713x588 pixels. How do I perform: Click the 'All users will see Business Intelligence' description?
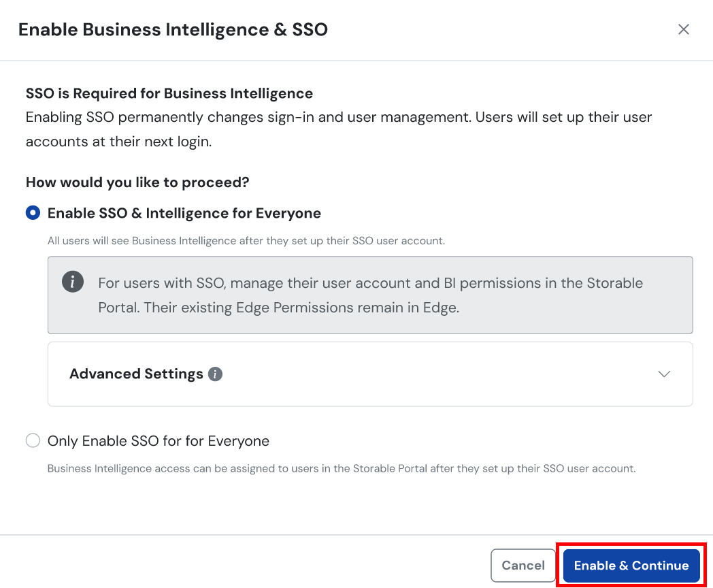[x=246, y=240]
